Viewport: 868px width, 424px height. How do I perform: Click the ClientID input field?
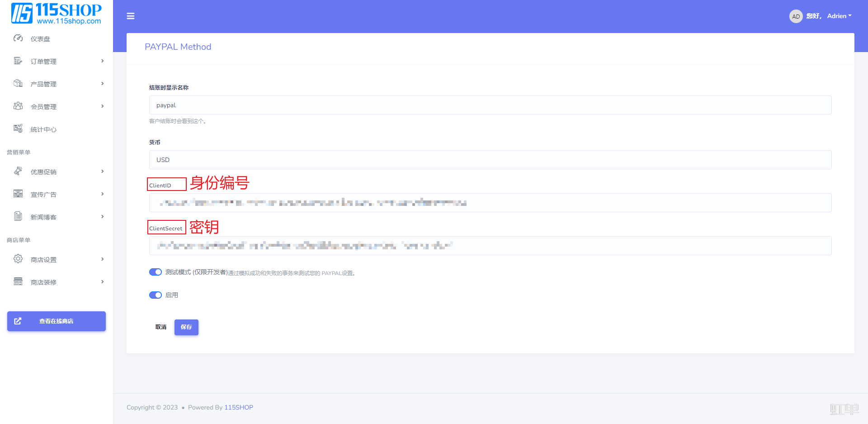click(490, 203)
